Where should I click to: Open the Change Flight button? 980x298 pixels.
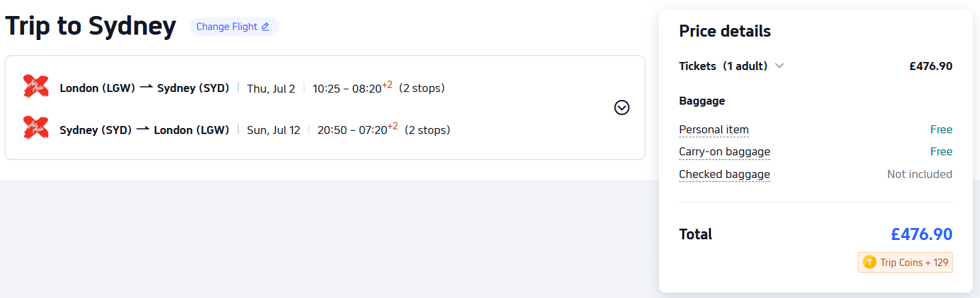[x=234, y=27]
